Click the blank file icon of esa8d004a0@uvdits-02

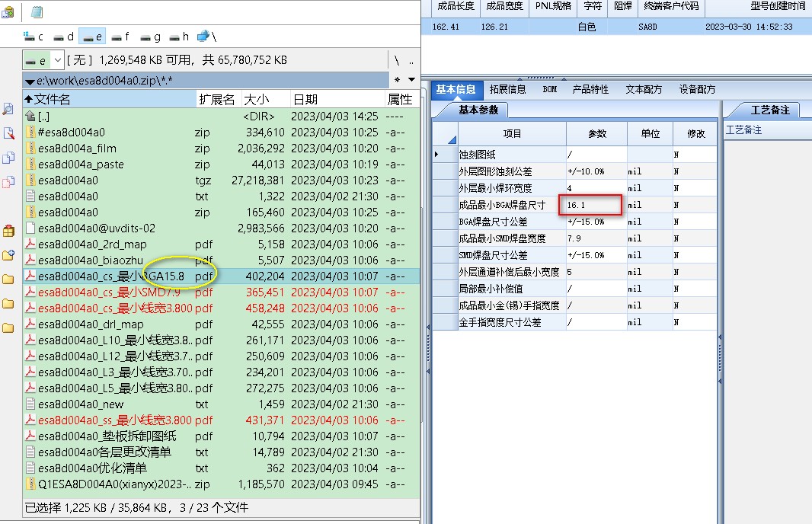click(x=30, y=228)
